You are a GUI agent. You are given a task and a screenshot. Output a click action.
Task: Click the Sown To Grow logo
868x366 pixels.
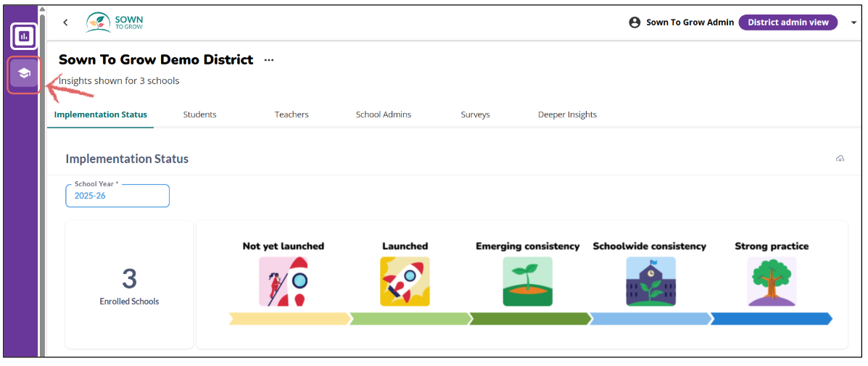pyautogui.click(x=115, y=22)
